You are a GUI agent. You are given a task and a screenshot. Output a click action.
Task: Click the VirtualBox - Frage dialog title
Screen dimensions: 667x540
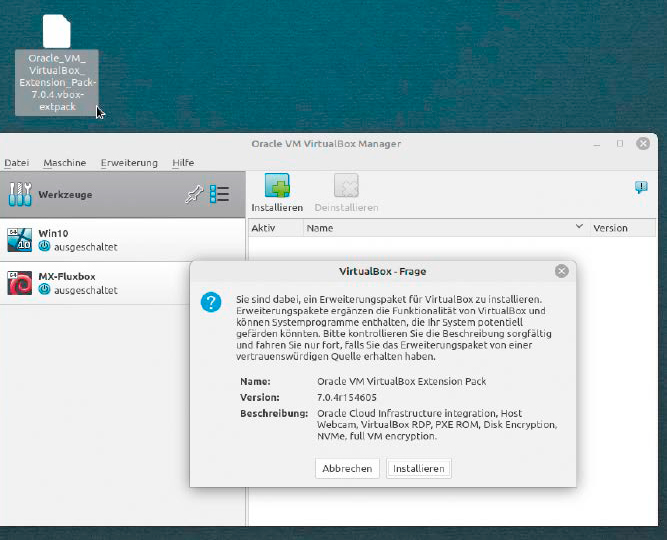[382, 271]
